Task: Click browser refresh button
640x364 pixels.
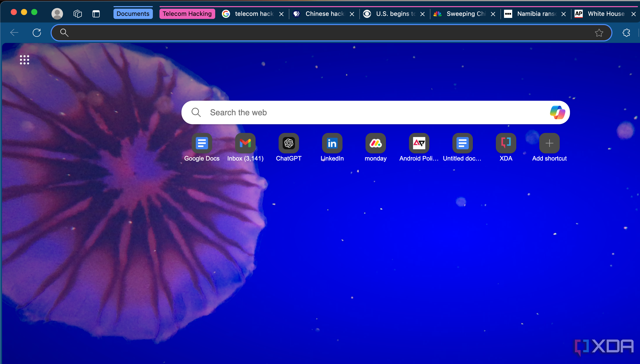Action: (x=37, y=32)
